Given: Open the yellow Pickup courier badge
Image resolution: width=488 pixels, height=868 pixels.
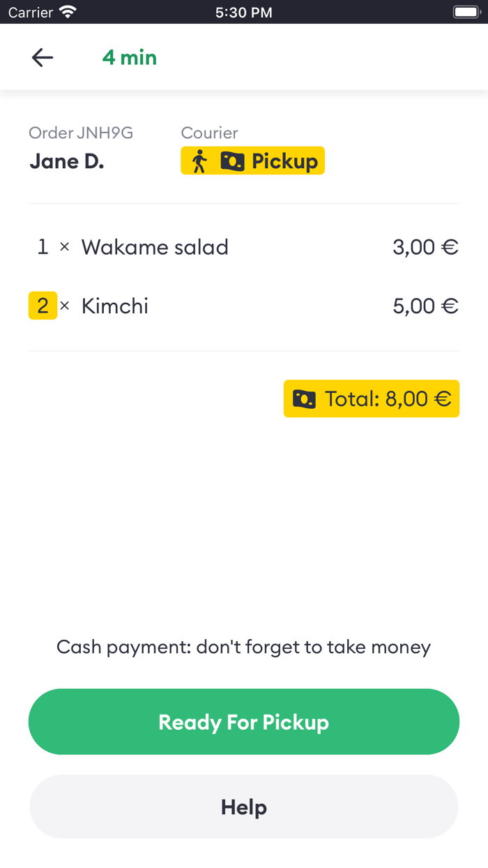Looking at the screenshot, I should (252, 160).
